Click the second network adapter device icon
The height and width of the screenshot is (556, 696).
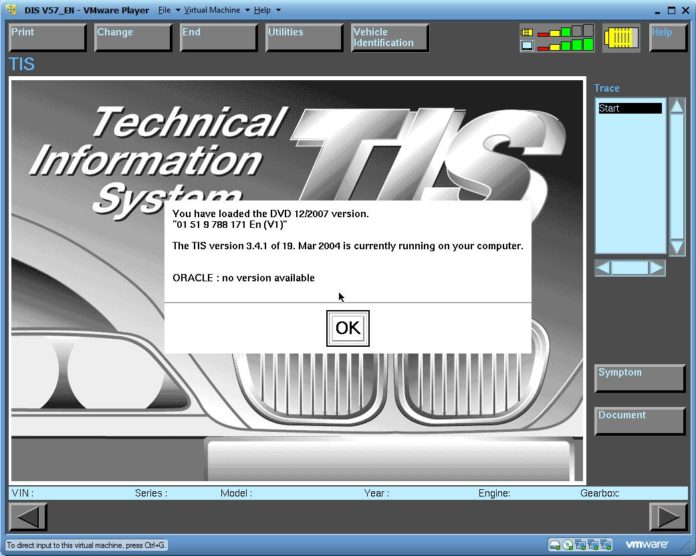point(593,544)
